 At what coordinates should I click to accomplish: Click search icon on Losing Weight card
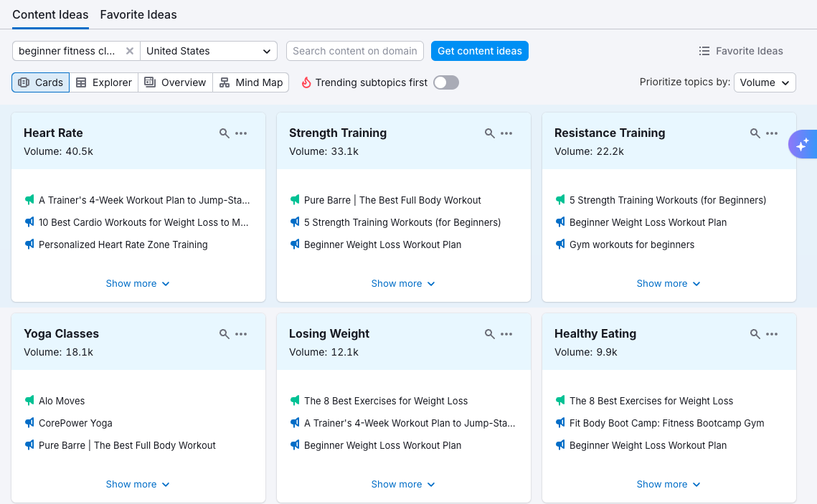pyautogui.click(x=490, y=334)
